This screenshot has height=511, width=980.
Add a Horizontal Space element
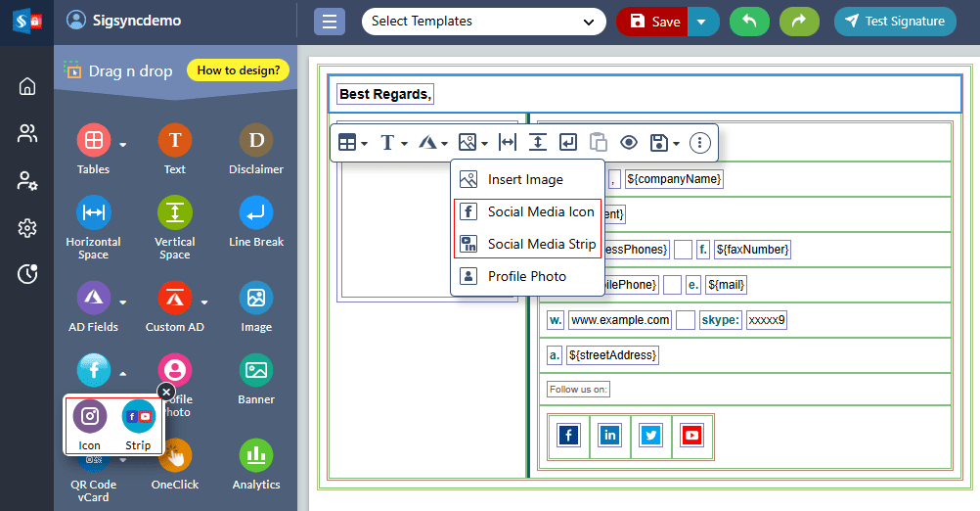(93, 213)
